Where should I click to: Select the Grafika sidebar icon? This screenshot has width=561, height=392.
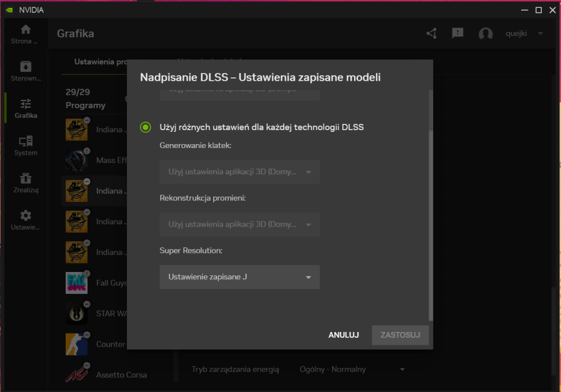pos(25,108)
